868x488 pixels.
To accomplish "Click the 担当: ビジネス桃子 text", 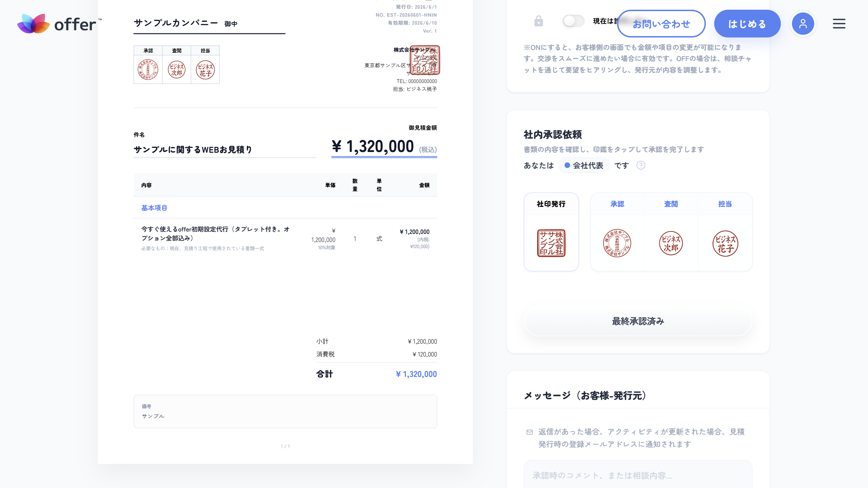I will (415, 89).
